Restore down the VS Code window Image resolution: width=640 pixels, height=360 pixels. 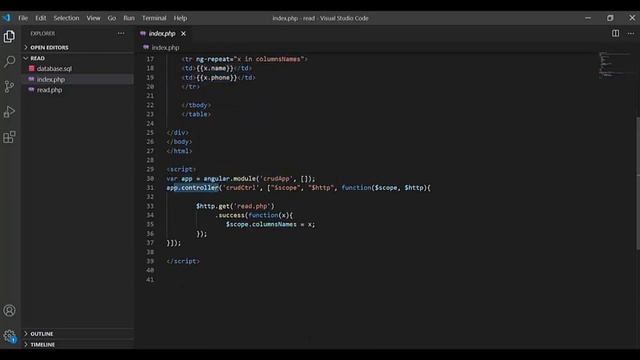pyautogui.click(x=610, y=18)
